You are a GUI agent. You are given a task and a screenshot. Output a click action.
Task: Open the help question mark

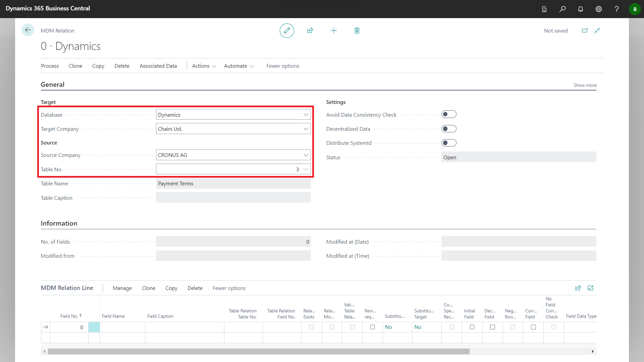(616, 9)
